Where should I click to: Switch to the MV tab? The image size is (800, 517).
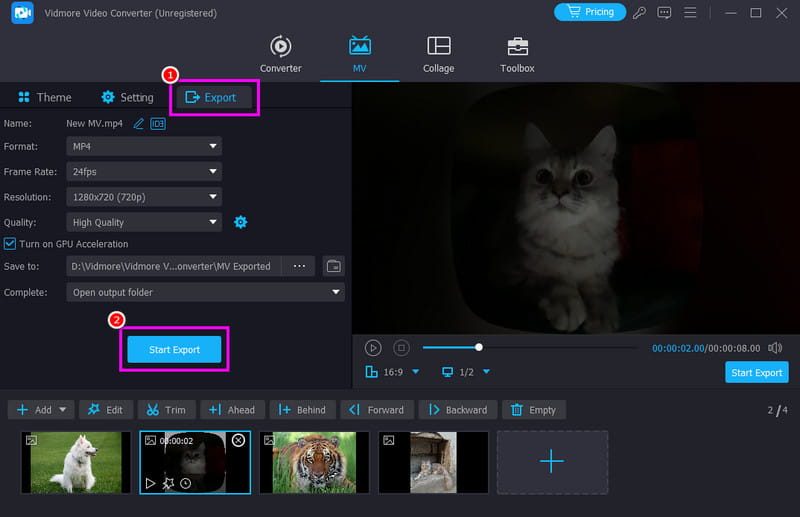point(360,54)
